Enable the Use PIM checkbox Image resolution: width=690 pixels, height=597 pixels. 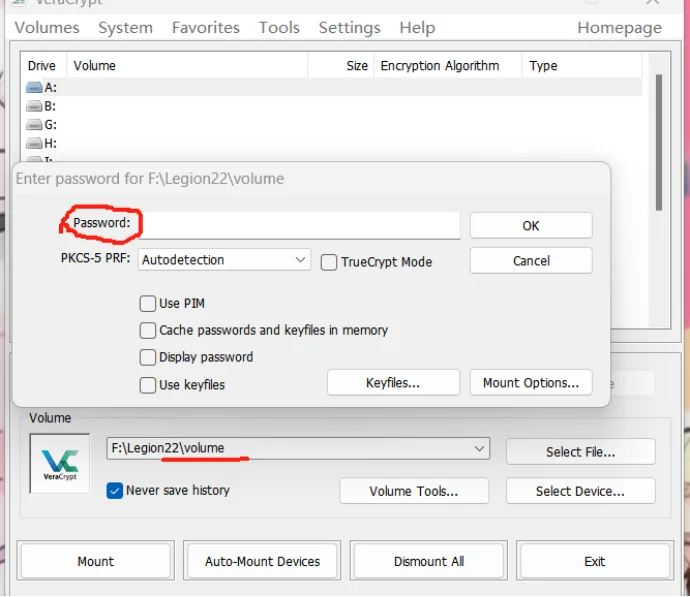tap(148, 303)
